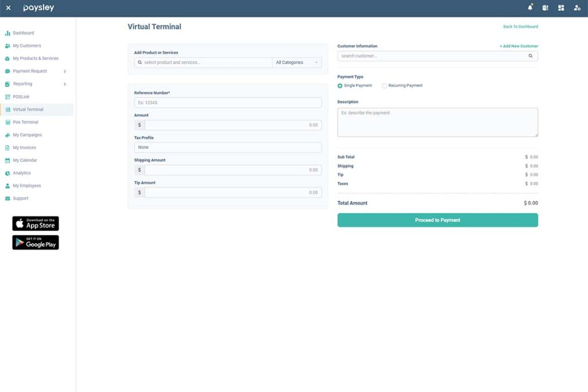The image size is (588, 392).
Task: Click the My Calendar icon in sidebar
Action: click(7, 160)
